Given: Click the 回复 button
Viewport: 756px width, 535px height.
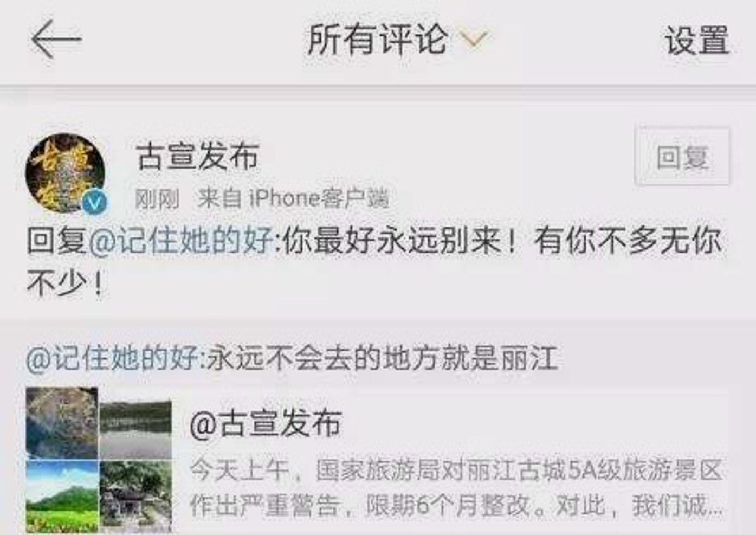Looking at the screenshot, I should tap(682, 157).
